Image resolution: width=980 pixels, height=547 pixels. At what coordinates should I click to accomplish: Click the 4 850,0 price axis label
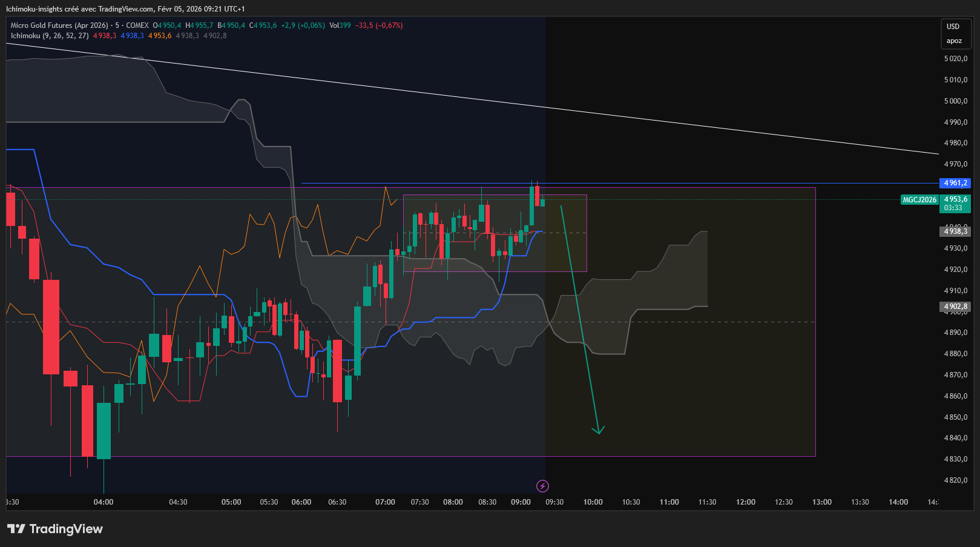coord(956,417)
